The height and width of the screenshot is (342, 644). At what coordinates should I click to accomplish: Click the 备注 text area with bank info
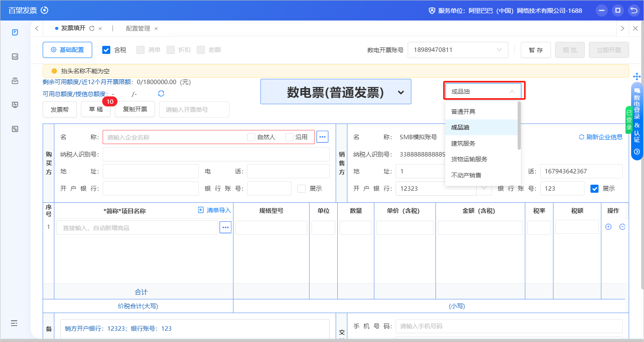click(195, 329)
